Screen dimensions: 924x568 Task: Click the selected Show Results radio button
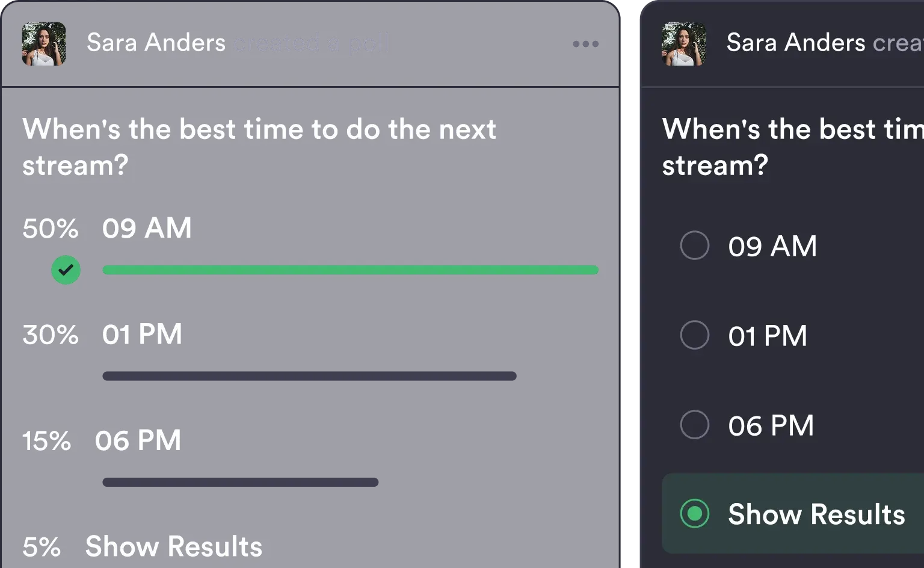click(694, 514)
